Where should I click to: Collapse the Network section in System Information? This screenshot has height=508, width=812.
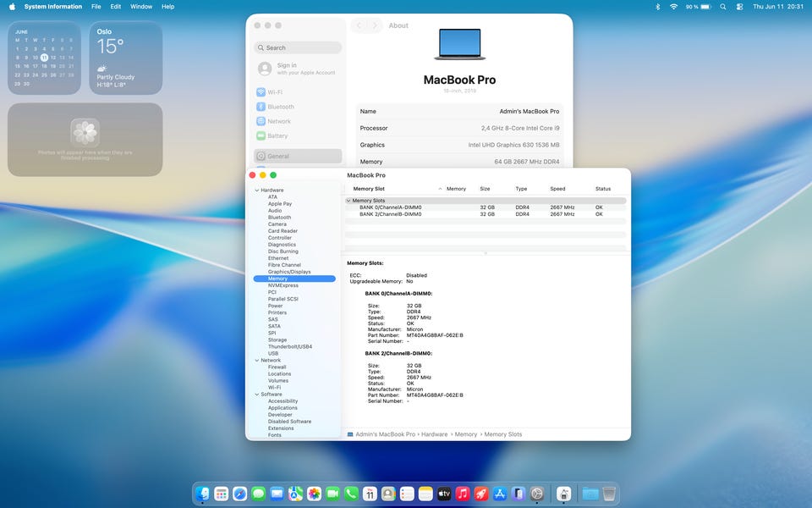[x=257, y=361]
